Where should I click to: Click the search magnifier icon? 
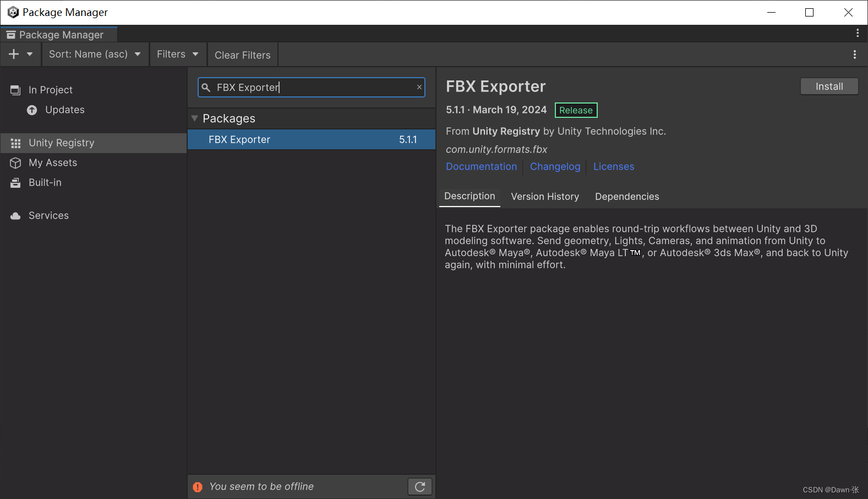pos(206,88)
